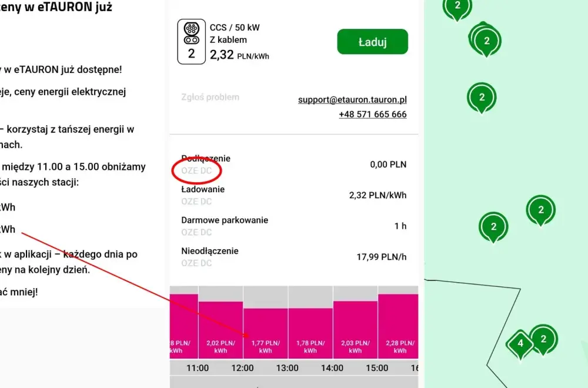Open map marker 2 next to diamond marker
The width and height of the screenshot is (588, 388).
tap(543, 339)
